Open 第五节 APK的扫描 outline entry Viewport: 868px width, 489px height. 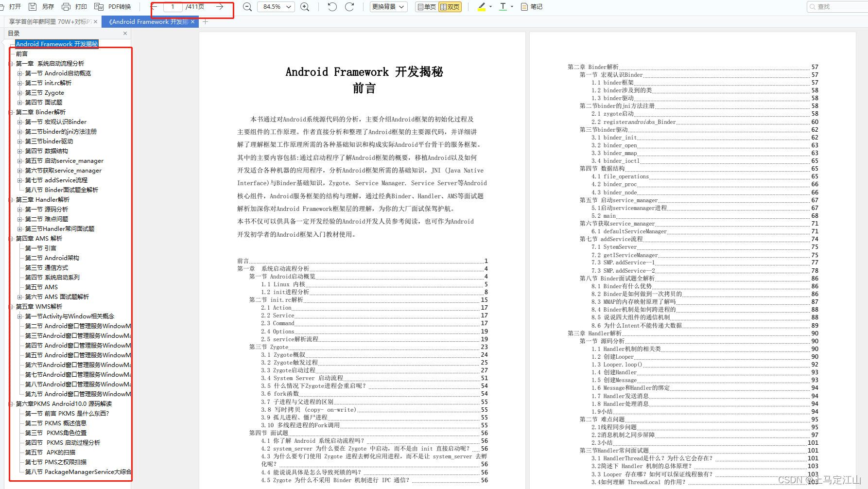[50, 453]
